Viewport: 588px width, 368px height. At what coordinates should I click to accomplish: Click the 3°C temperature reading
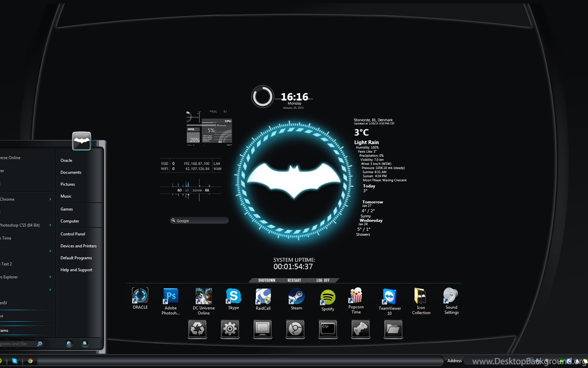click(362, 133)
